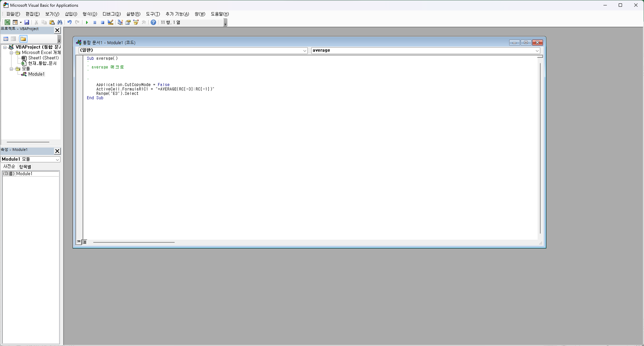This screenshot has width=644, height=346.
Task: Click View Object icon in project panel
Action: pos(14,39)
